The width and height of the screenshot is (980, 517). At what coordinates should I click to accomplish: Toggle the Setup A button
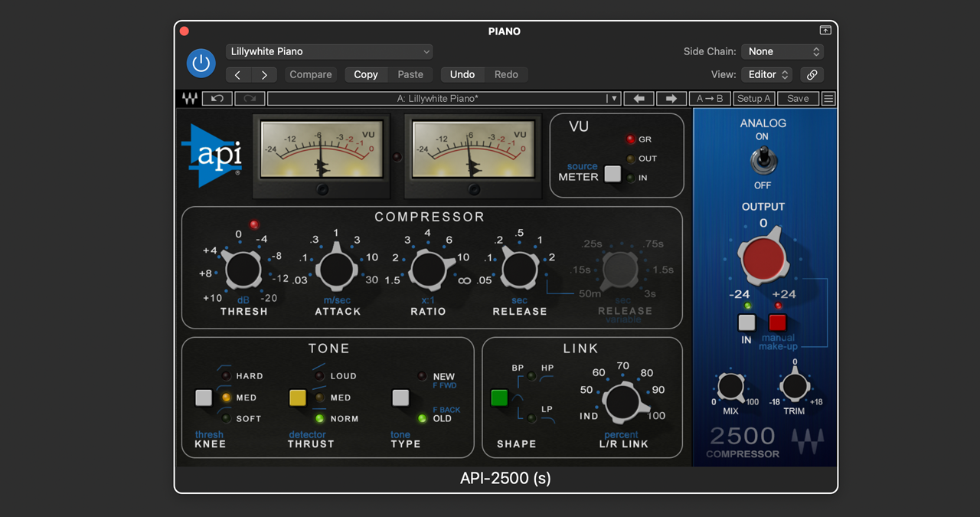click(754, 98)
